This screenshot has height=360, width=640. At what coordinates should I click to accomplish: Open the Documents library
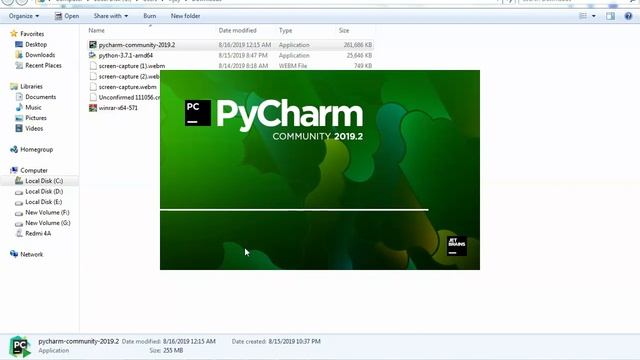point(40,97)
